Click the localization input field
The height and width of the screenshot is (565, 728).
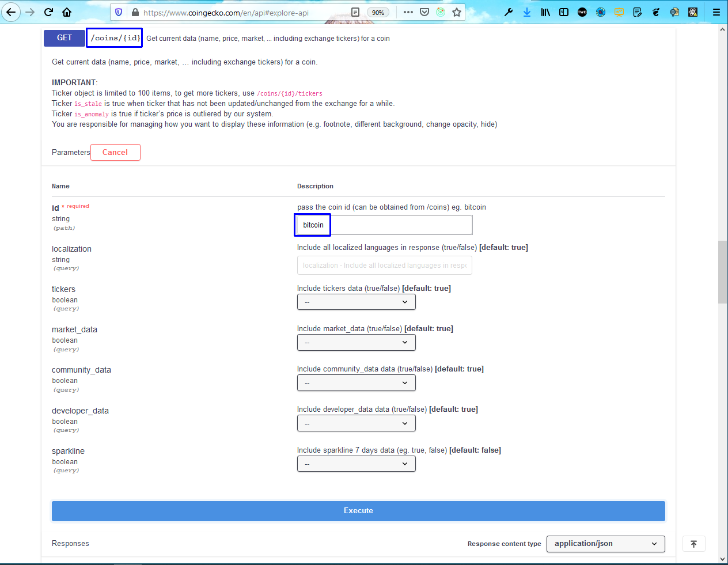click(x=385, y=266)
